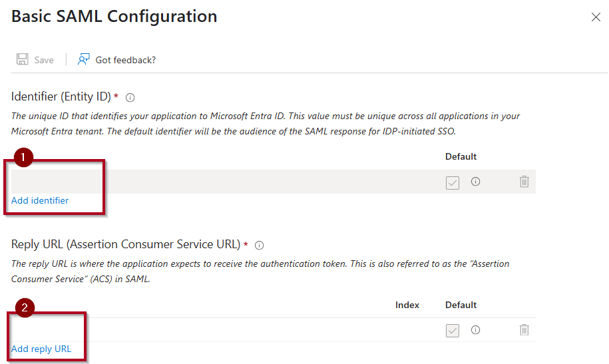Open info icon beside reply URL Default checkbox
This screenshot has height=364, width=609.
tap(475, 330)
